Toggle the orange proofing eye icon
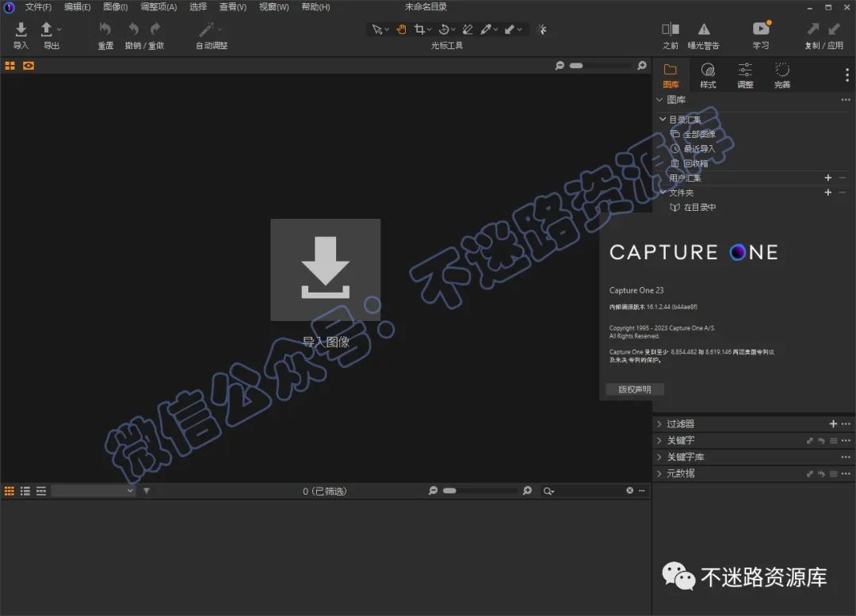This screenshot has width=856, height=616. (29, 66)
